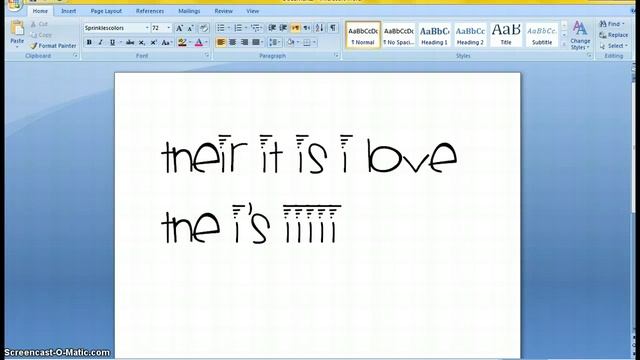Toggle Align Text Left
The height and width of the screenshot is (360, 640).
click(x=221, y=42)
